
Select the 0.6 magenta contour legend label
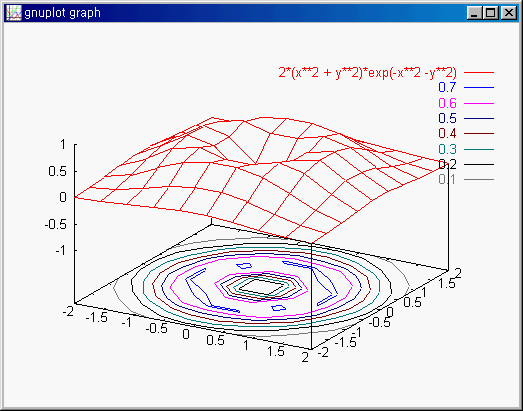447,103
